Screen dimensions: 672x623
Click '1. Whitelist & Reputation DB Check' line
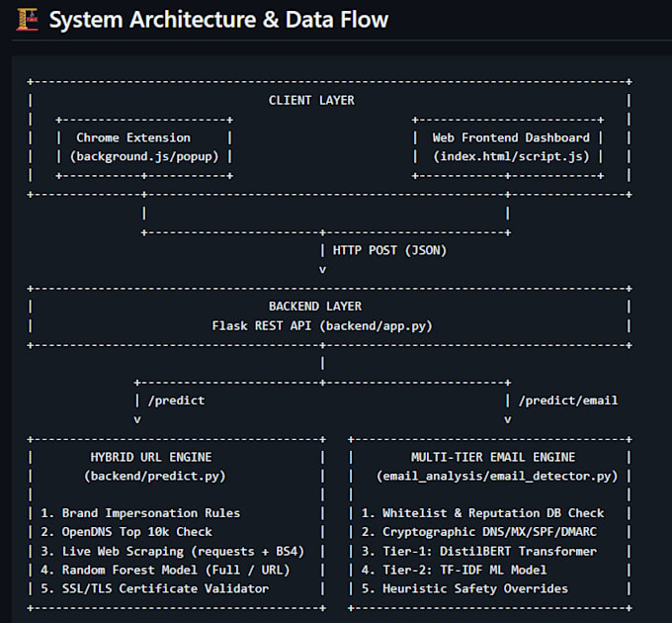click(x=482, y=513)
